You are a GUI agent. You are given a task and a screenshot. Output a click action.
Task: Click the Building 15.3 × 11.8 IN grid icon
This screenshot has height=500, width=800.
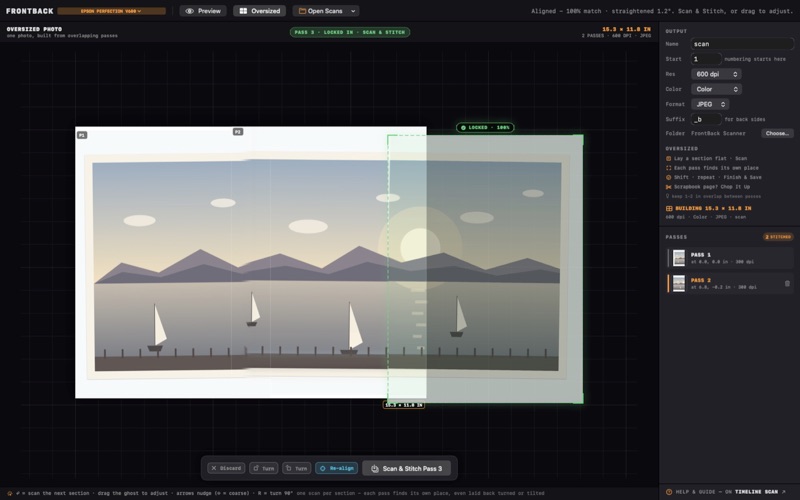(x=669, y=208)
